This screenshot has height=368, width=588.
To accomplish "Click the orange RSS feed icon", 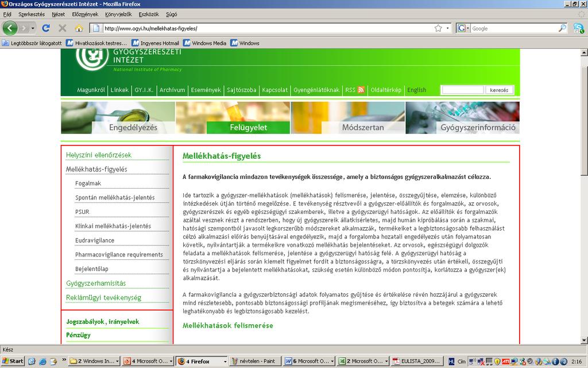I will [361, 90].
